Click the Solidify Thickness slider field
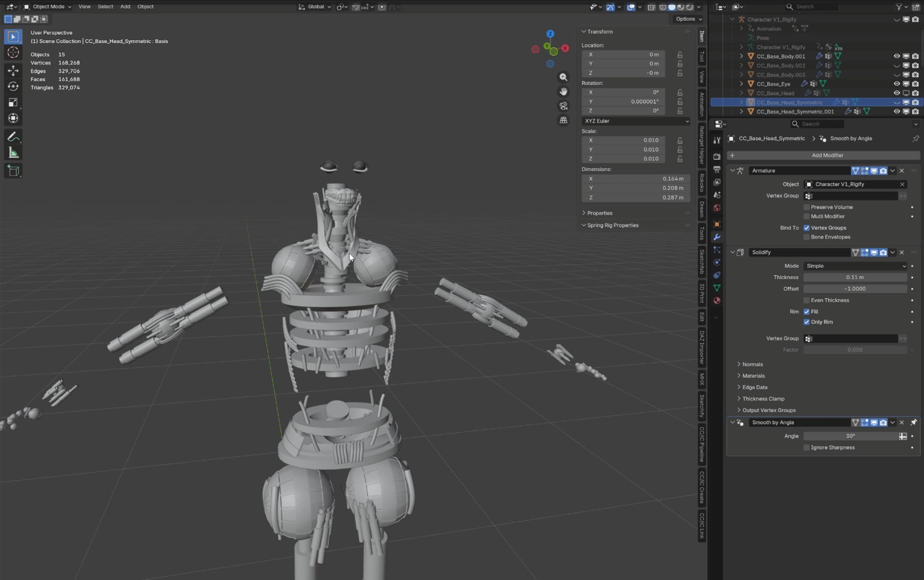924x580 pixels. coord(855,277)
